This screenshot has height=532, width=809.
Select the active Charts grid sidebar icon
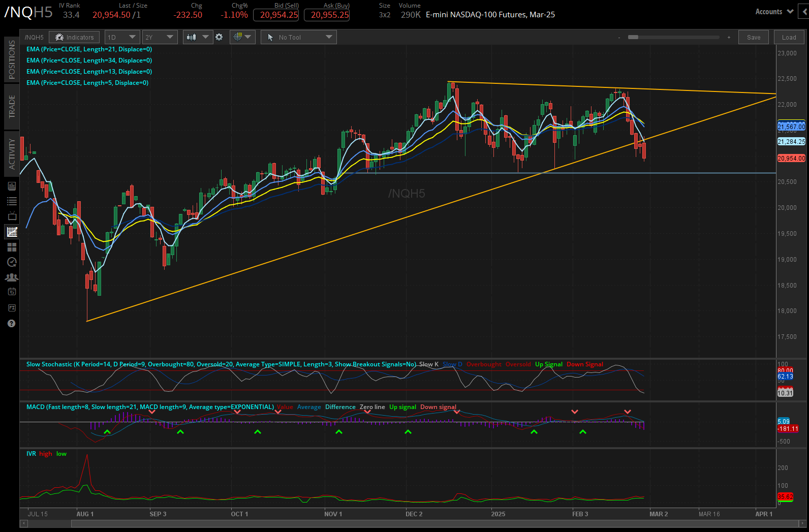(x=12, y=232)
